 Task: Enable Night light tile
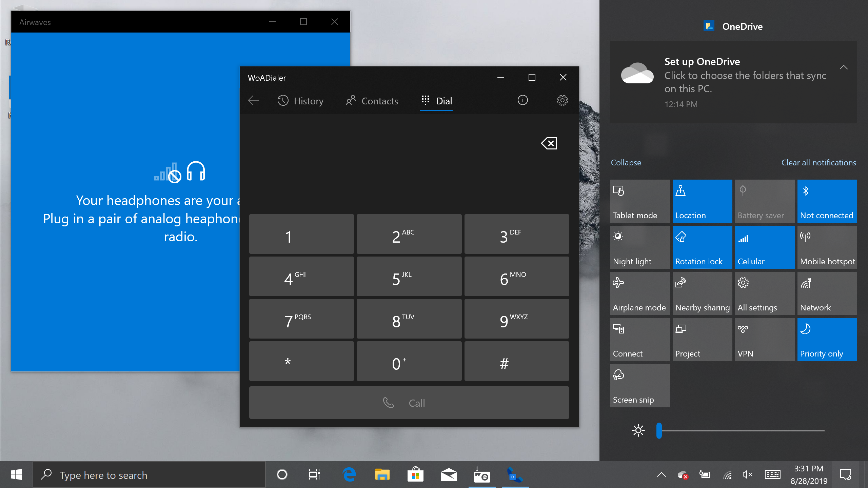coord(639,247)
